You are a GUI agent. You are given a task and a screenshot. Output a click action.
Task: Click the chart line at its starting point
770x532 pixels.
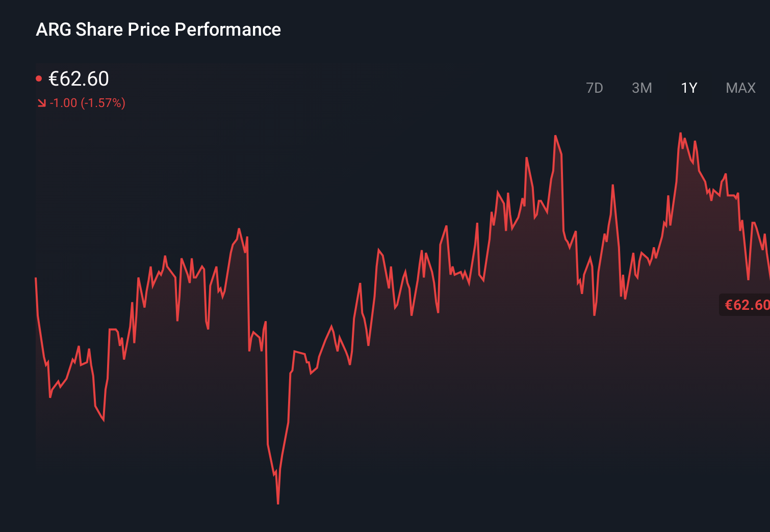coord(36,278)
